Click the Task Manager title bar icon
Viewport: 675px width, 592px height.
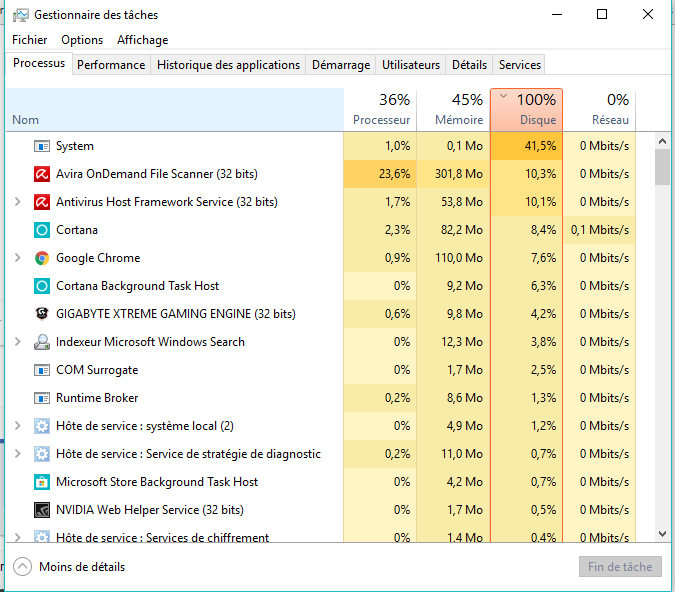(x=20, y=15)
